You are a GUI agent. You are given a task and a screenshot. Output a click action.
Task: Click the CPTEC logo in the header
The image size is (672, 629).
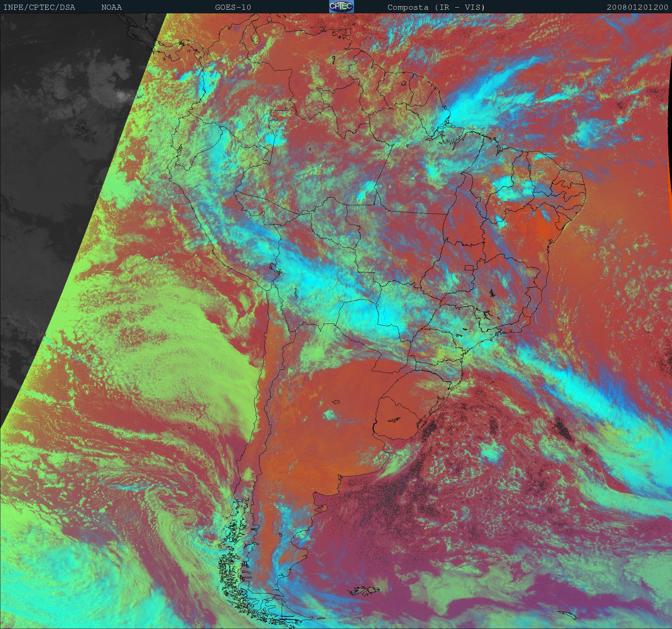click(341, 6)
